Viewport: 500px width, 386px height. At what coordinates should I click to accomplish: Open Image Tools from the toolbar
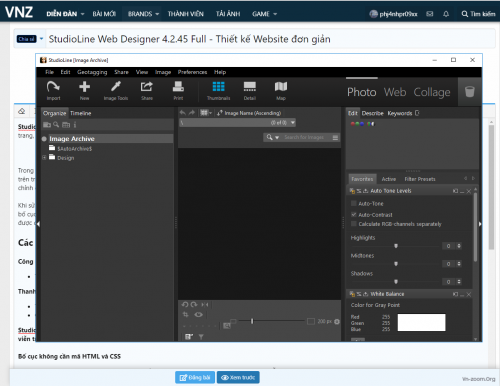116,87
